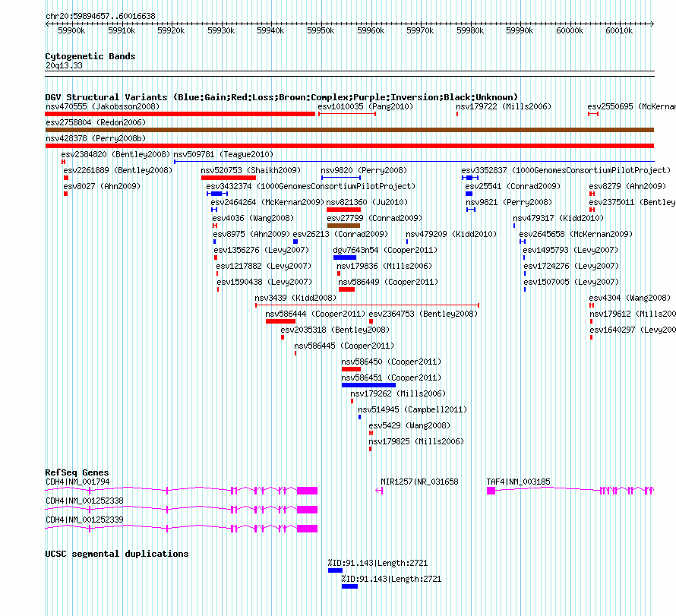Click the 59950k ruler position label
Viewport: 676px width, 616px height.
point(321,30)
